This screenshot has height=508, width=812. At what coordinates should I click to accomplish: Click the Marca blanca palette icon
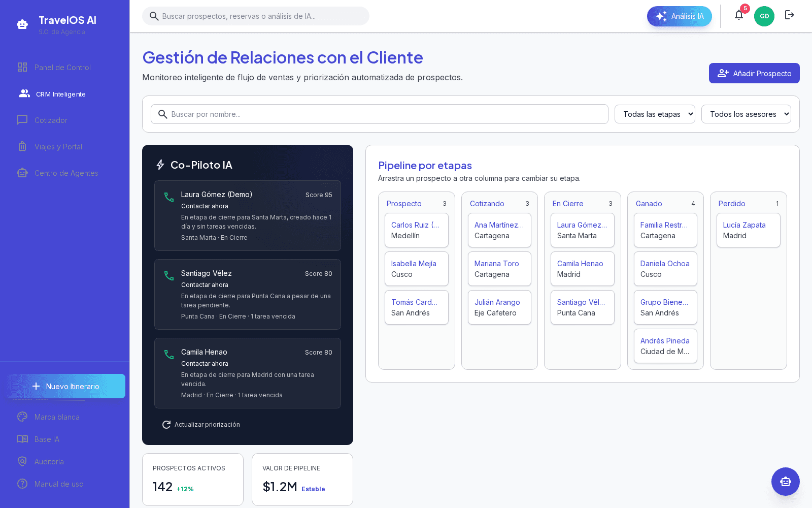click(x=22, y=417)
